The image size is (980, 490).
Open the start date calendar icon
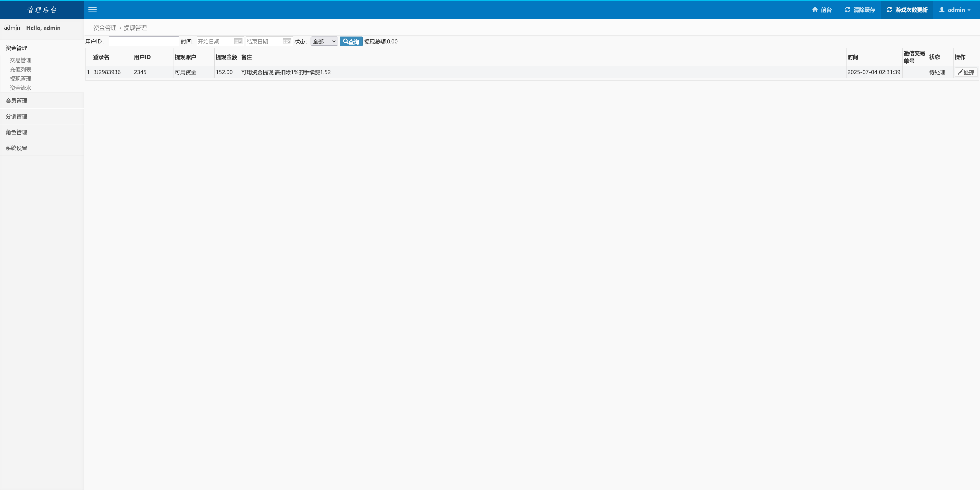coord(238,41)
